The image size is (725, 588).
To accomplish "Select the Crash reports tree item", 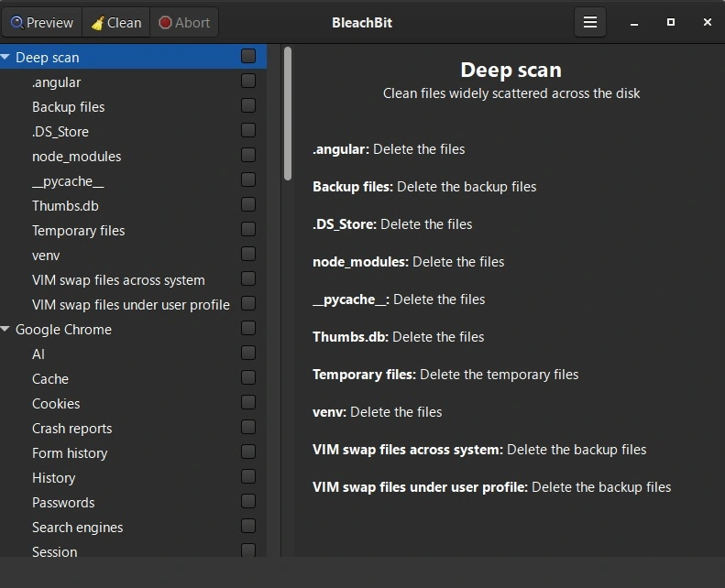I will coord(133,429).
